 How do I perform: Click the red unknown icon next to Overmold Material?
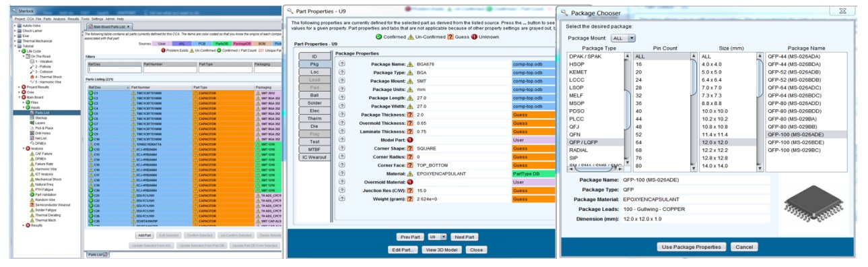(410, 182)
